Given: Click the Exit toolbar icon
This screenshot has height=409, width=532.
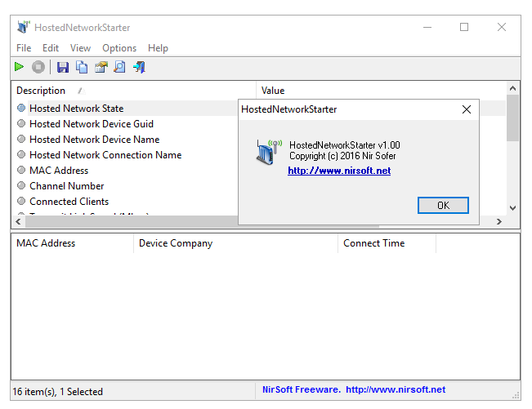Looking at the screenshot, I should click(x=139, y=67).
